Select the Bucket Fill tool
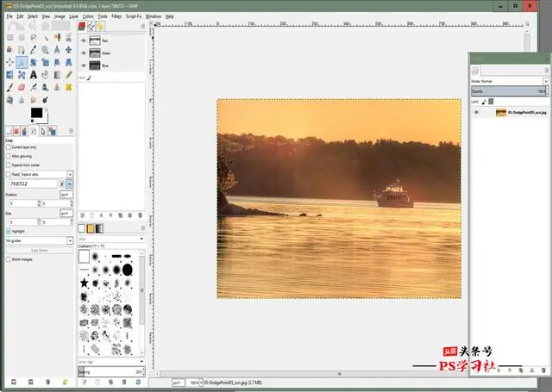Image resolution: width=552 pixels, height=392 pixels. (45, 75)
